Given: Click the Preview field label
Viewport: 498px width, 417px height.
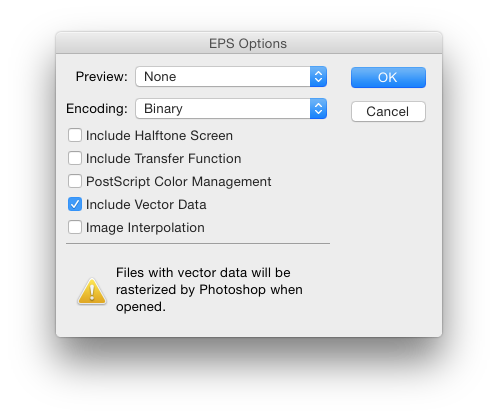Looking at the screenshot, I should [102, 77].
